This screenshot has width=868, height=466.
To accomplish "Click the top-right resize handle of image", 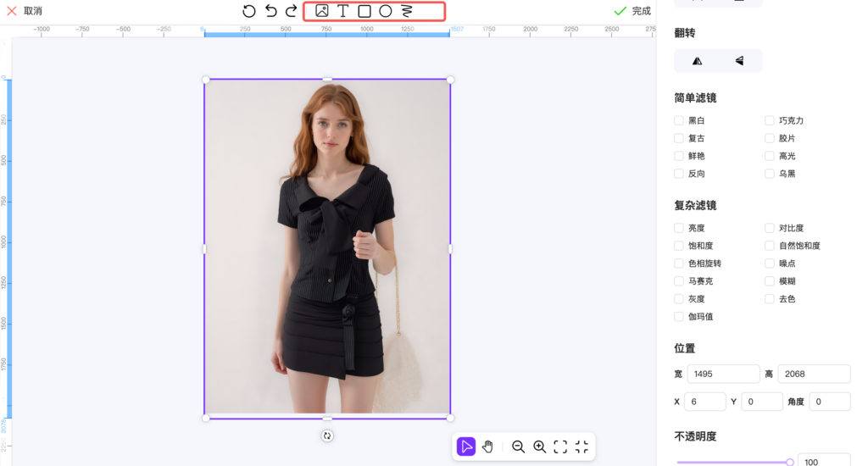I will (451, 80).
